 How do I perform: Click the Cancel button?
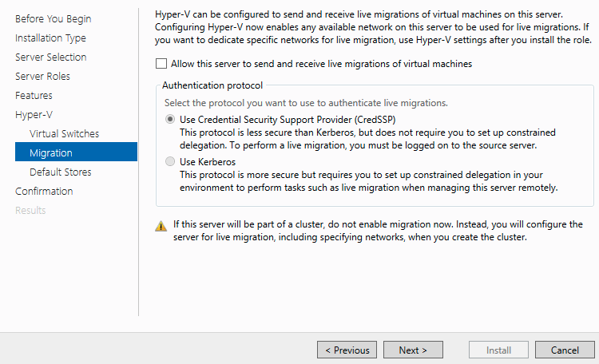coord(565,350)
